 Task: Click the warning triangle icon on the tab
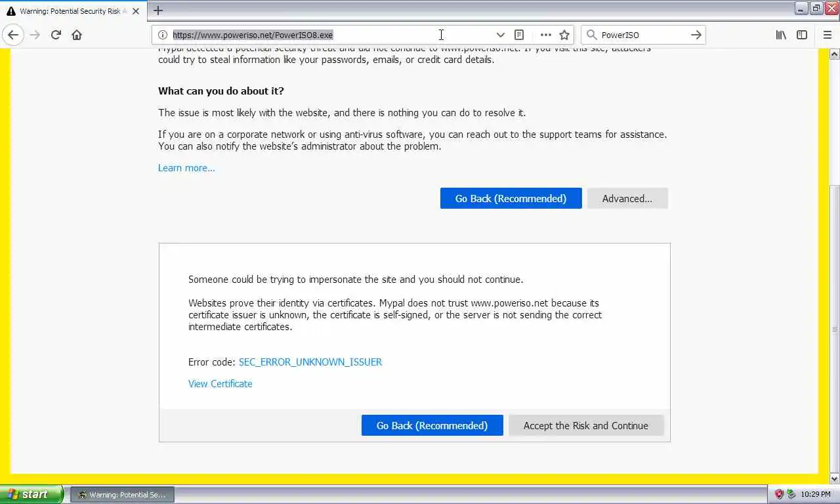[x=11, y=11]
